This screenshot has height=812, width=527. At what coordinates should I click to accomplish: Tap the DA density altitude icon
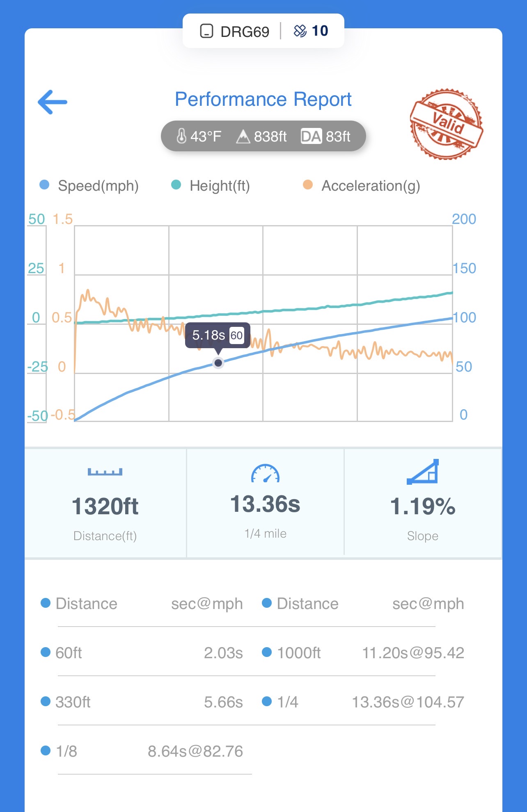(311, 136)
